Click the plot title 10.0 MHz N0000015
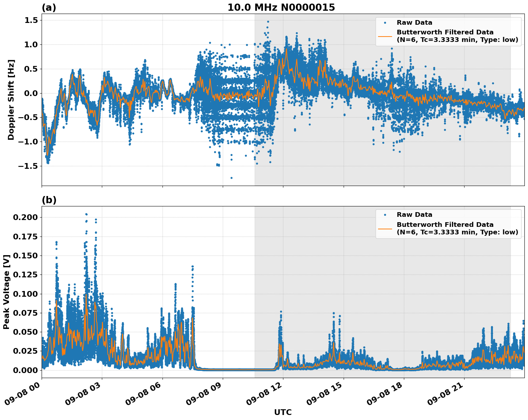The image size is (528, 420). [281, 6]
